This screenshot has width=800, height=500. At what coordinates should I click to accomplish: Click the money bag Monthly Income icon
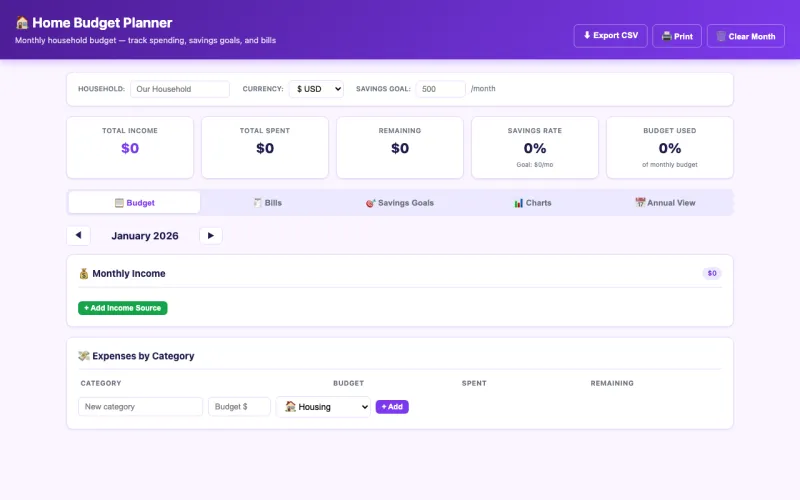[84, 273]
